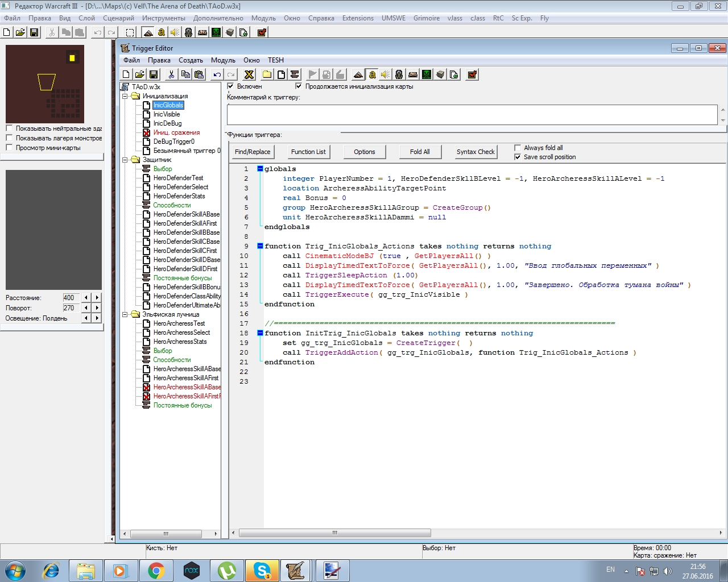Increase Расстояние value with right arrow
This screenshot has width=728, height=582.
coord(97,298)
